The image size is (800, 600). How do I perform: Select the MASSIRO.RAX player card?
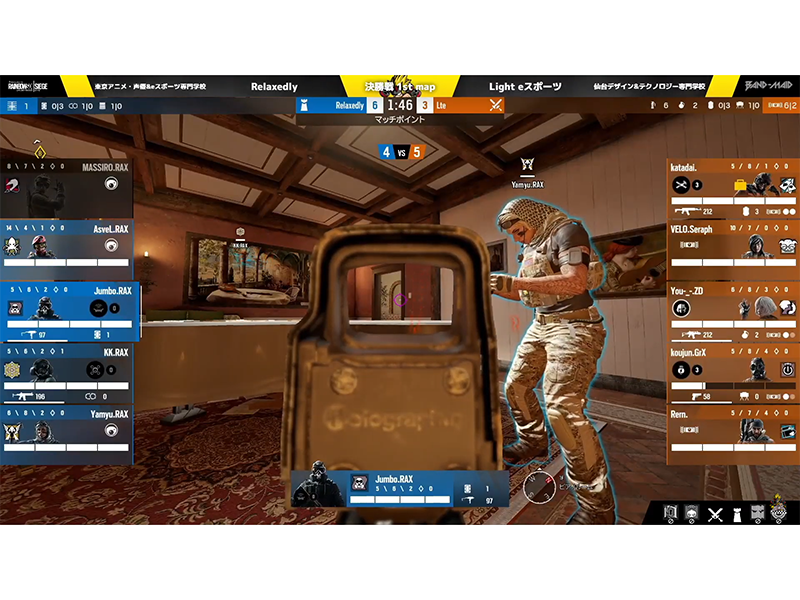click(x=66, y=189)
